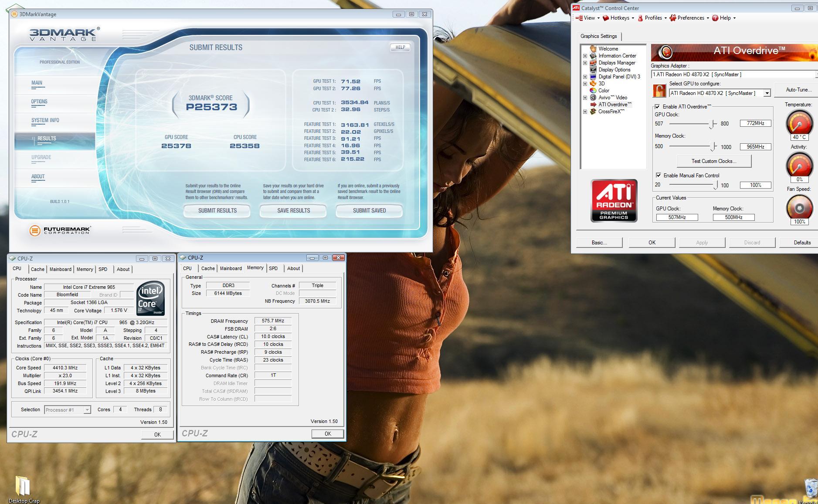Switch to CPU tab in right CPU-Z
818x504 pixels.
[x=187, y=268]
